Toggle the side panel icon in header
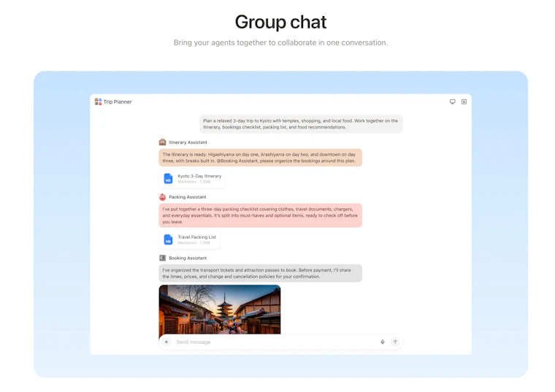Screen dimensions: 555x392 (x=464, y=102)
